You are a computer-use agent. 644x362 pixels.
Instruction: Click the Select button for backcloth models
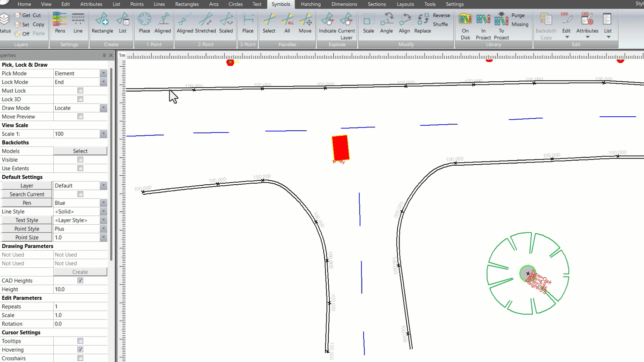[80, 151]
